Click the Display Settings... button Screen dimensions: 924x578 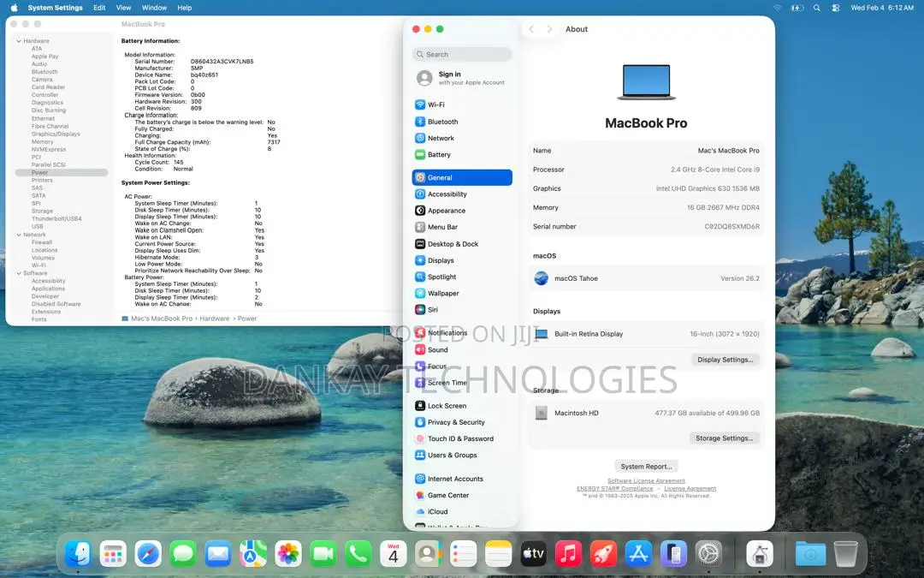pos(725,360)
